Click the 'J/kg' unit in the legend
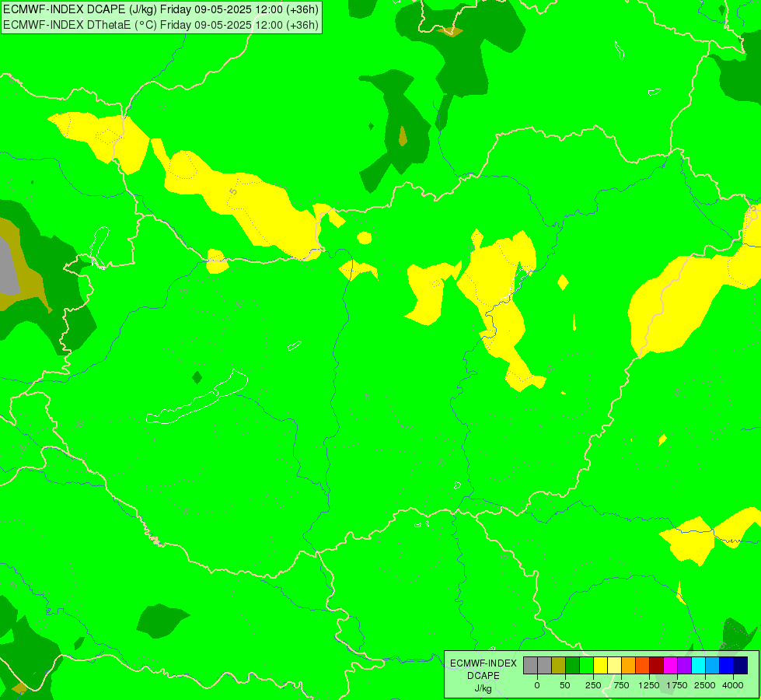This screenshot has width=761, height=700. (483, 688)
